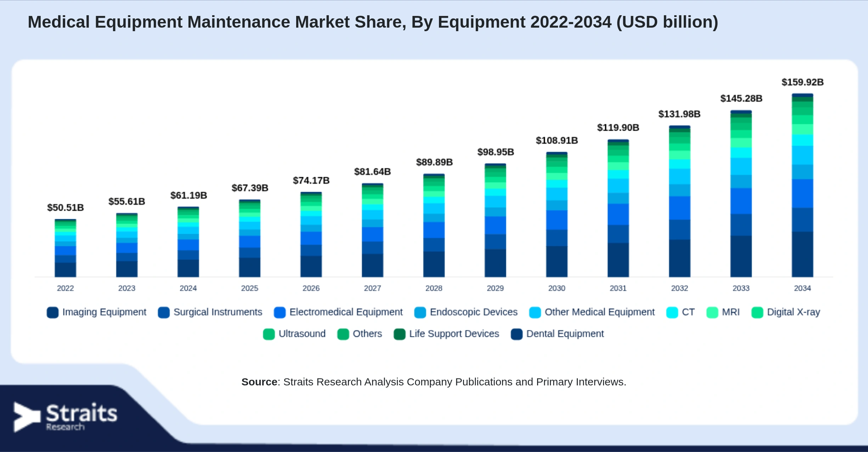868x452 pixels.
Task: Select the 2024 stacked bar
Action: pyautogui.click(x=188, y=242)
